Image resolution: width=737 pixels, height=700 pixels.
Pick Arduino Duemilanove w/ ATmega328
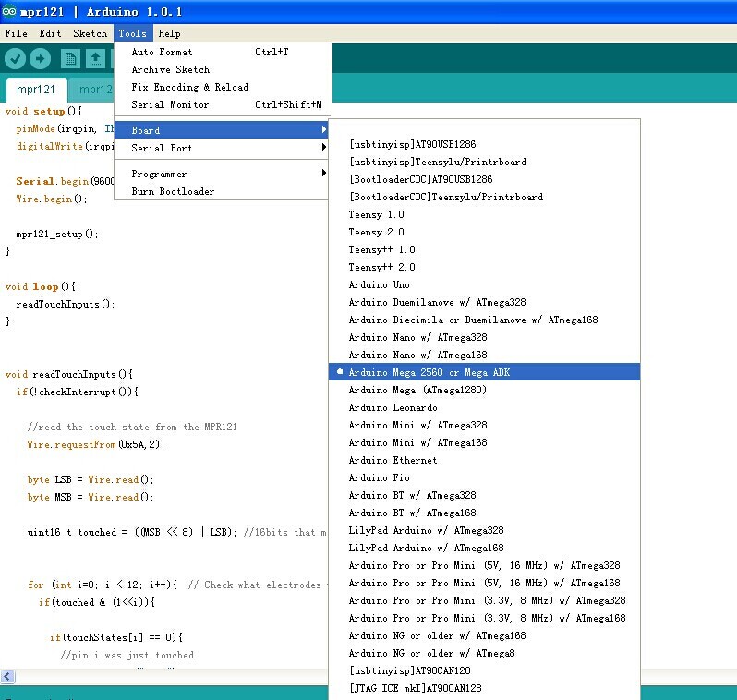pos(484,302)
